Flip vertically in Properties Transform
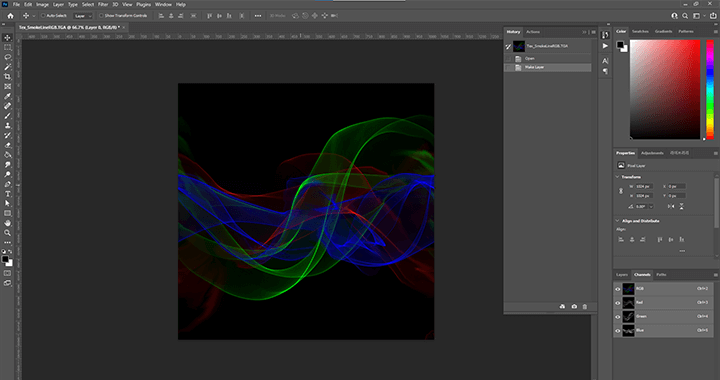720x380 pixels. click(681, 207)
